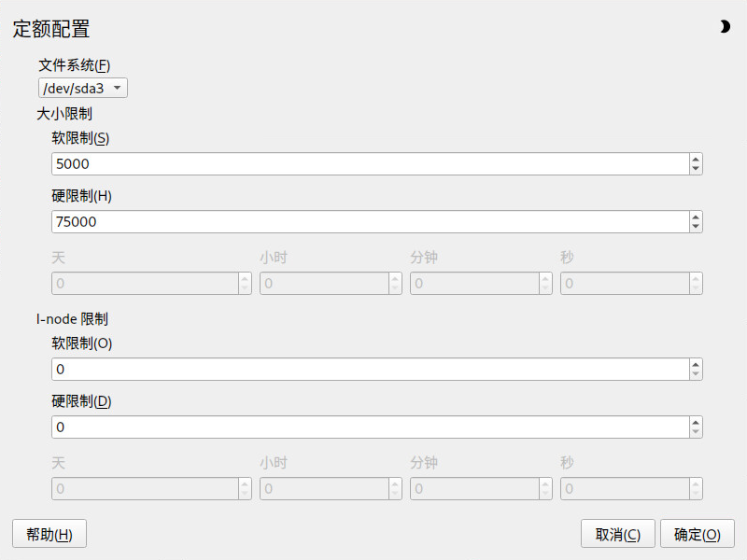Click the I-node soft limit input field
747x560 pixels.
(x=370, y=370)
